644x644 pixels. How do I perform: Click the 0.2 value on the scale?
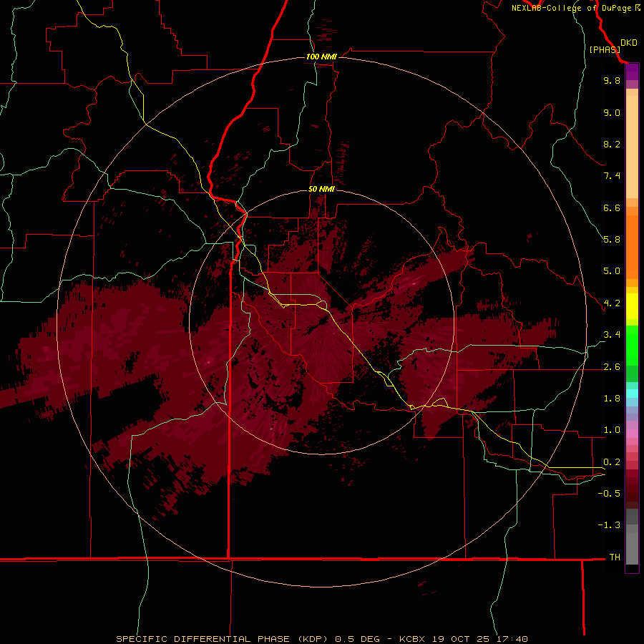[612, 462]
